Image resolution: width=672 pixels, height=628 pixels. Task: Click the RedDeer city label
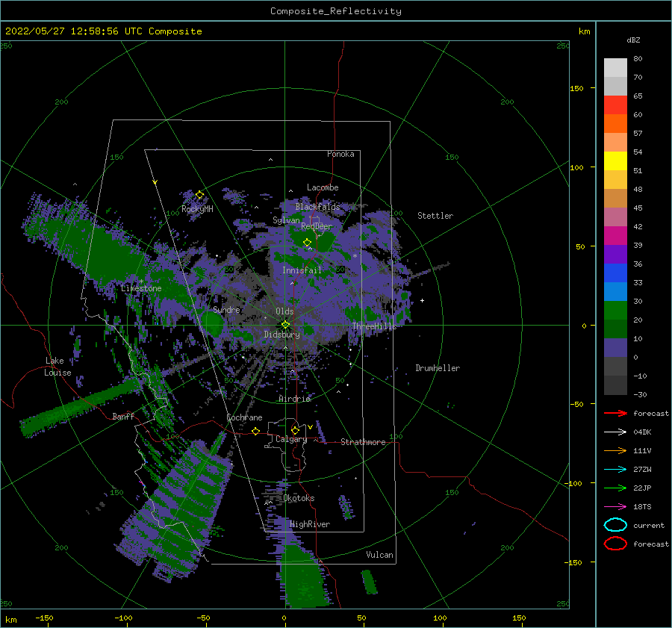coord(317,226)
